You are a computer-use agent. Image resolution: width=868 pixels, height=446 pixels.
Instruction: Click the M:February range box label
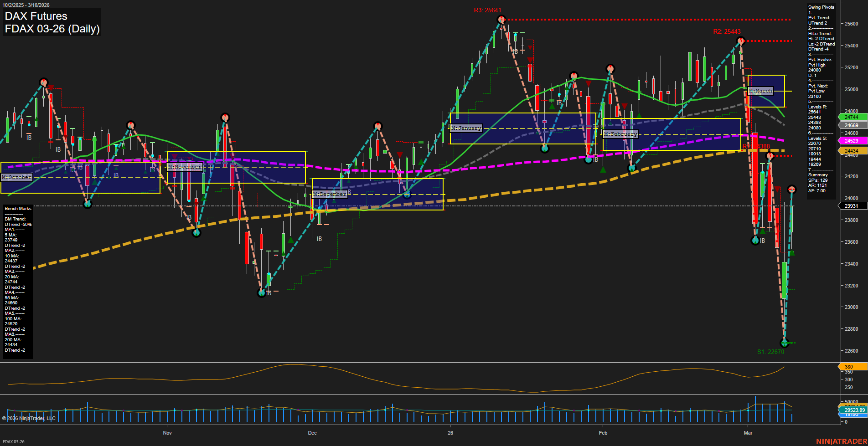(621, 133)
